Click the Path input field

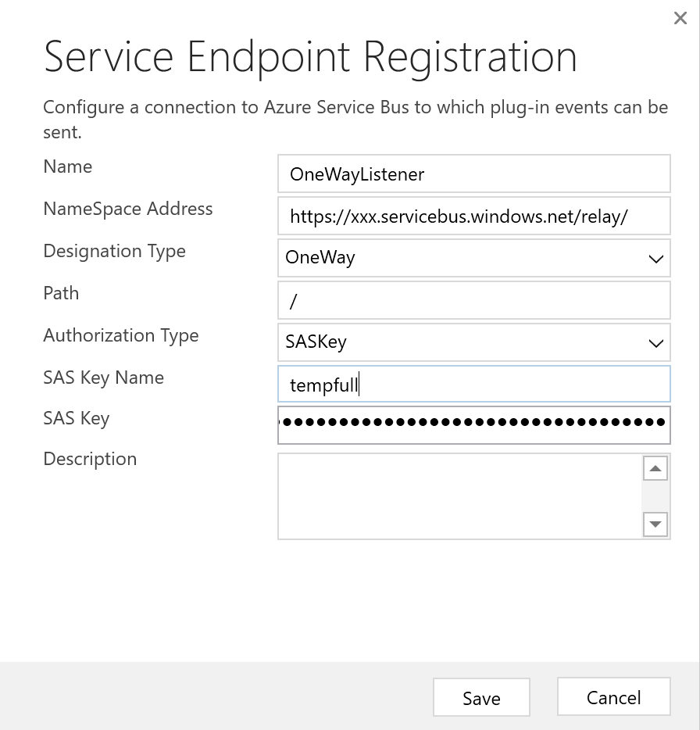point(473,301)
